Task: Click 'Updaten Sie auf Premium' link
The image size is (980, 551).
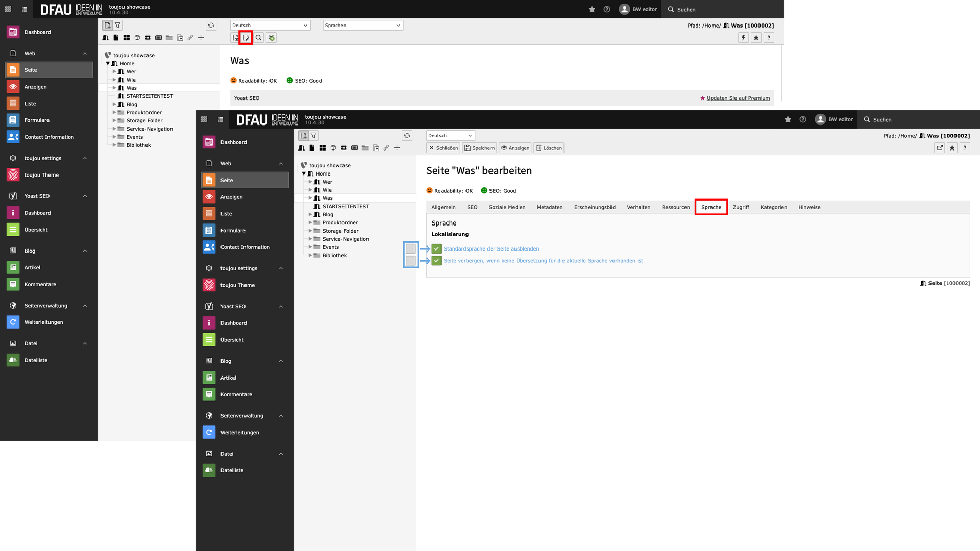Action: click(738, 98)
